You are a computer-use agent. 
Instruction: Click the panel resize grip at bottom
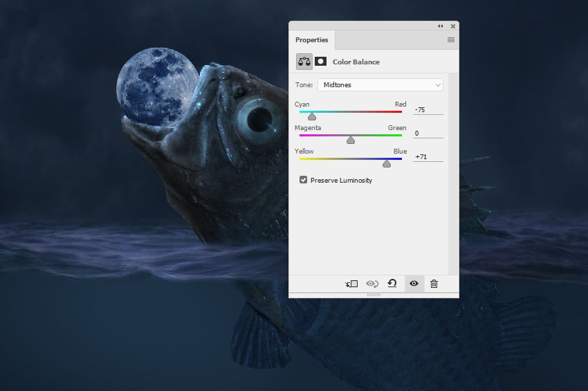374,295
